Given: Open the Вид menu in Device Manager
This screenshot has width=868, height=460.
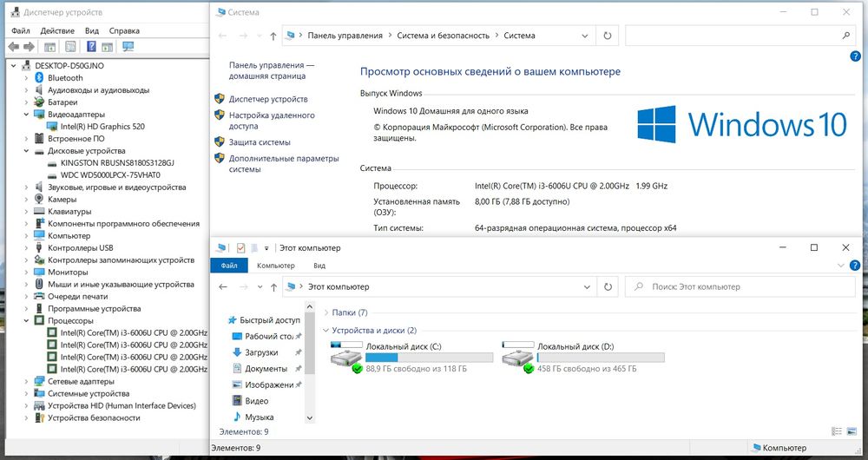Looking at the screenshot, I should tap(92, 31).
